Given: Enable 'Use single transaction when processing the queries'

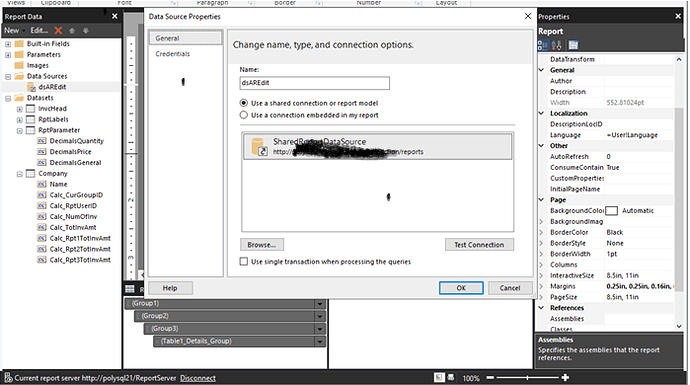Looking at the screenshot, I should (244, 261).
